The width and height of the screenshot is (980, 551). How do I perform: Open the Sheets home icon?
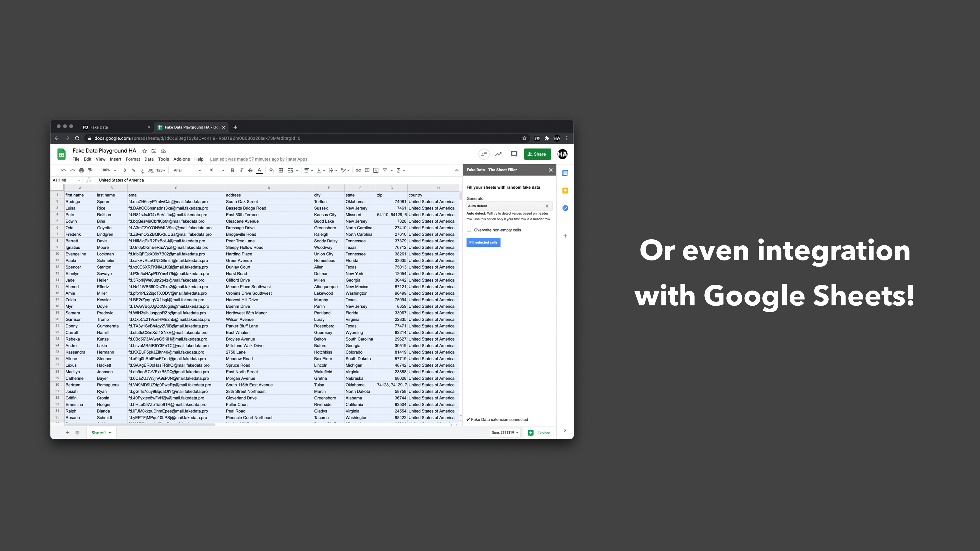pos(61,154)
